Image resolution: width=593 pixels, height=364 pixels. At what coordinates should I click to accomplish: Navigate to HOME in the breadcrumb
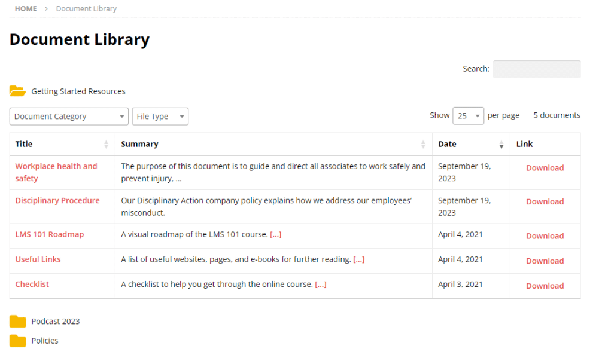tap(25, 8)
